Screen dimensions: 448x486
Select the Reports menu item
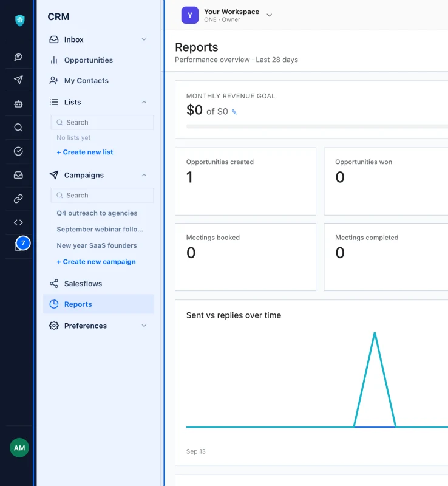click(98, 304)
